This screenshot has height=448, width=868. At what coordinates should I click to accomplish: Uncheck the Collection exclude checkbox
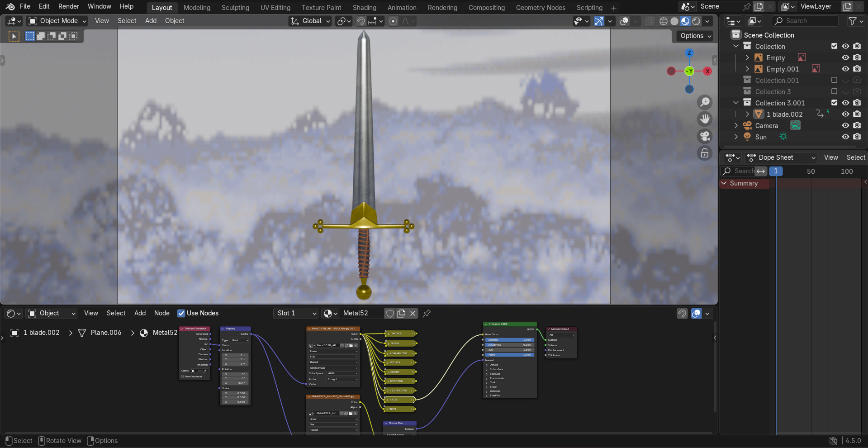click(x=834, y=46)
